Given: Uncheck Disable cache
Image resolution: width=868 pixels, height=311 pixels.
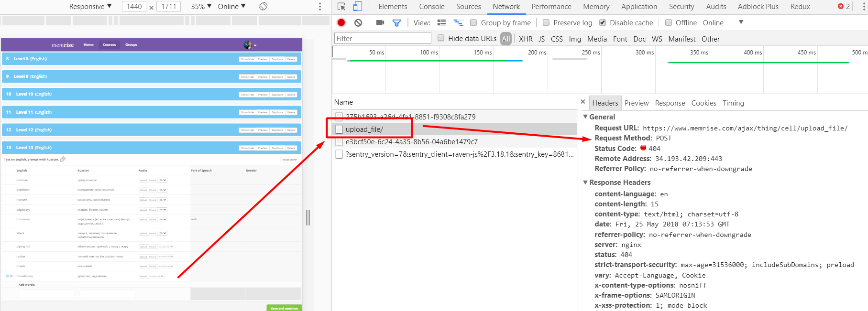Looking at the screenshot, I should (603, 22).
